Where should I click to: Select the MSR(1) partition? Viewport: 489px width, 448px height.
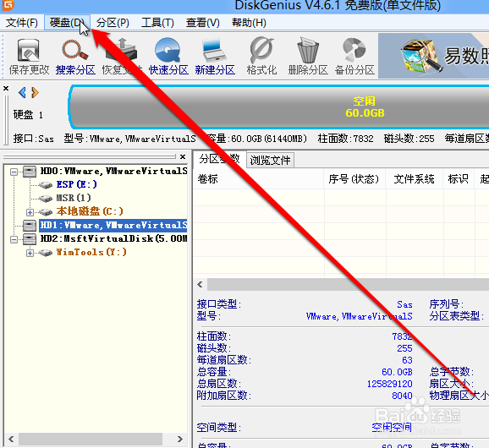pos(74,198)
